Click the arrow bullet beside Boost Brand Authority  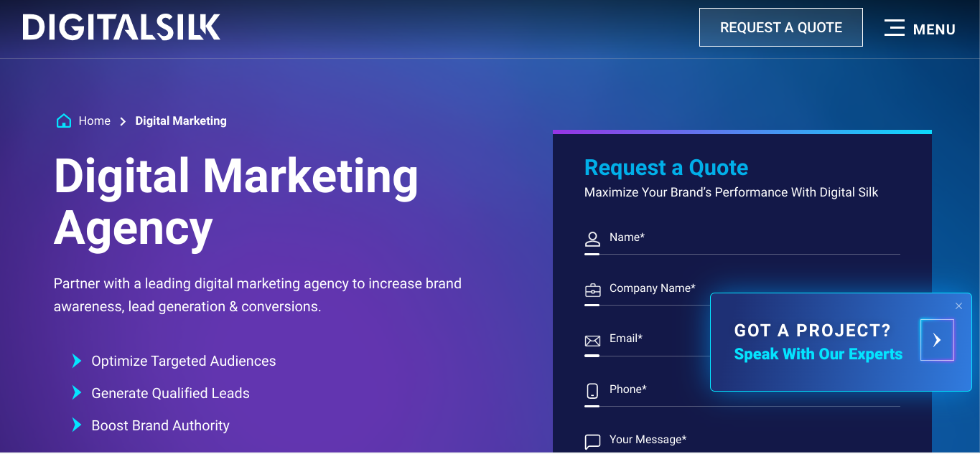click(77, 425)
